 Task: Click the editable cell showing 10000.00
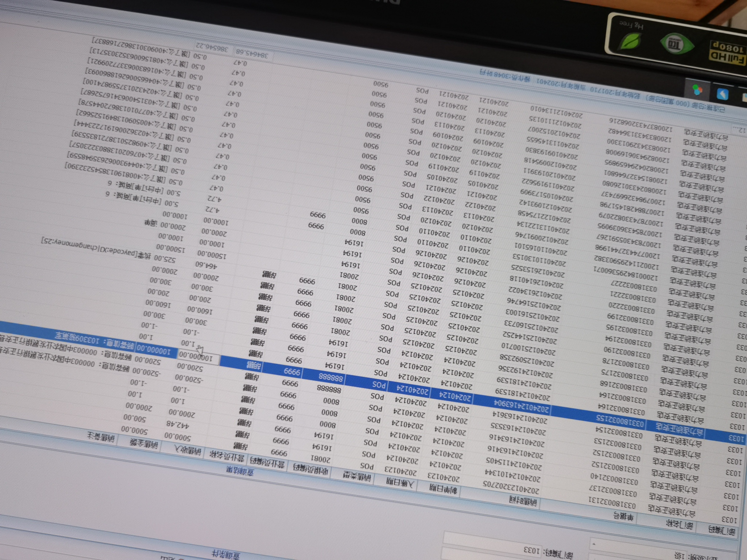199,356
